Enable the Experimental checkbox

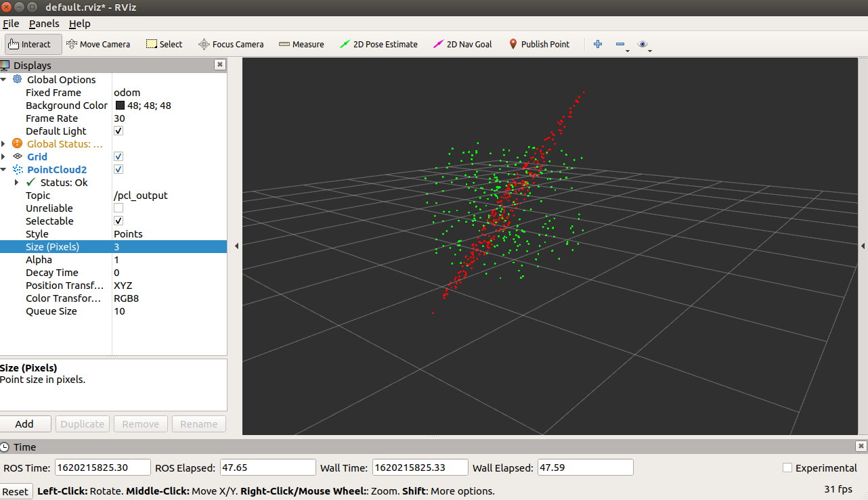[x=787, y=468]
